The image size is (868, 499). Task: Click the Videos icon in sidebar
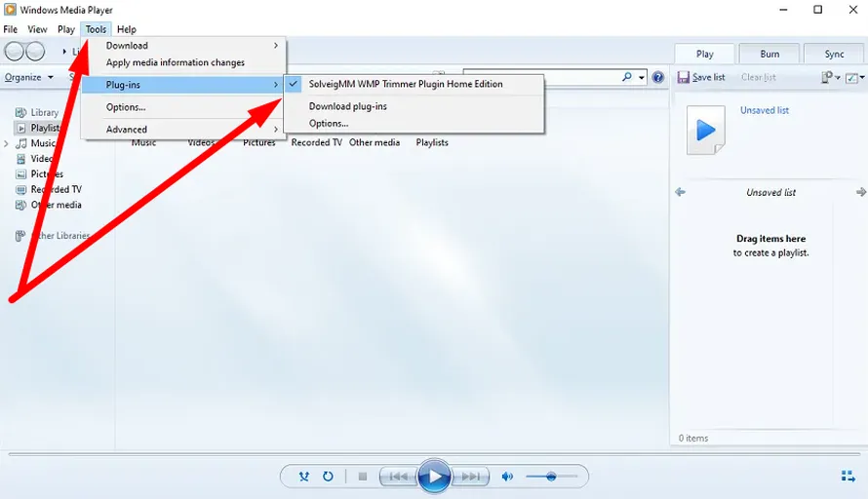click(x=21, y=159)
